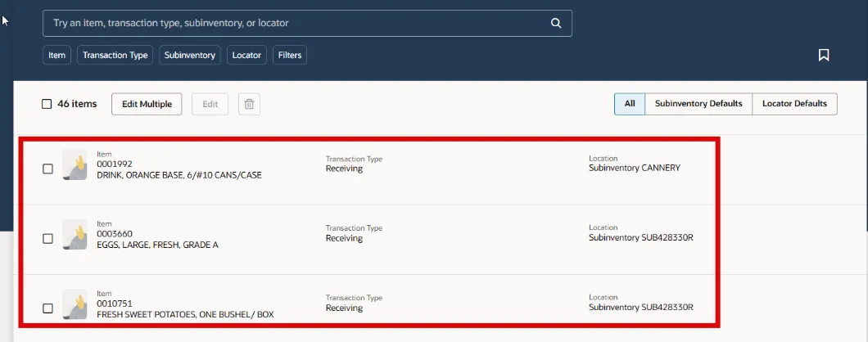Mark the checkbox for item 0010751
868x342 pixels.
point(47,308)
